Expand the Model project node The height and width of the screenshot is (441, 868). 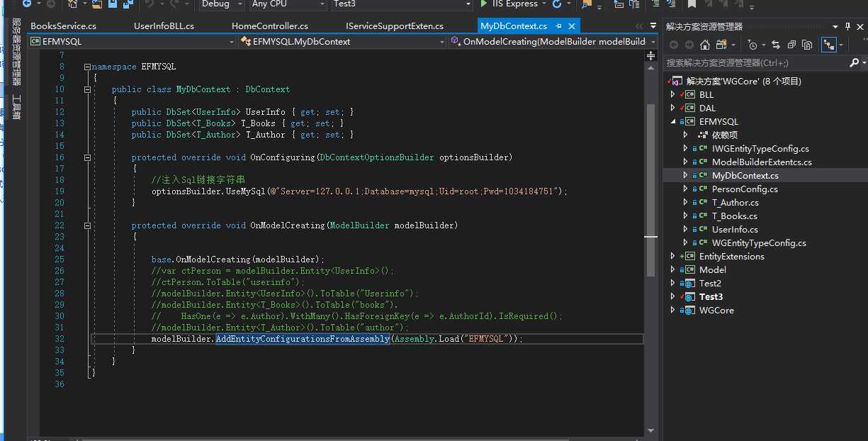click(672, 269)
